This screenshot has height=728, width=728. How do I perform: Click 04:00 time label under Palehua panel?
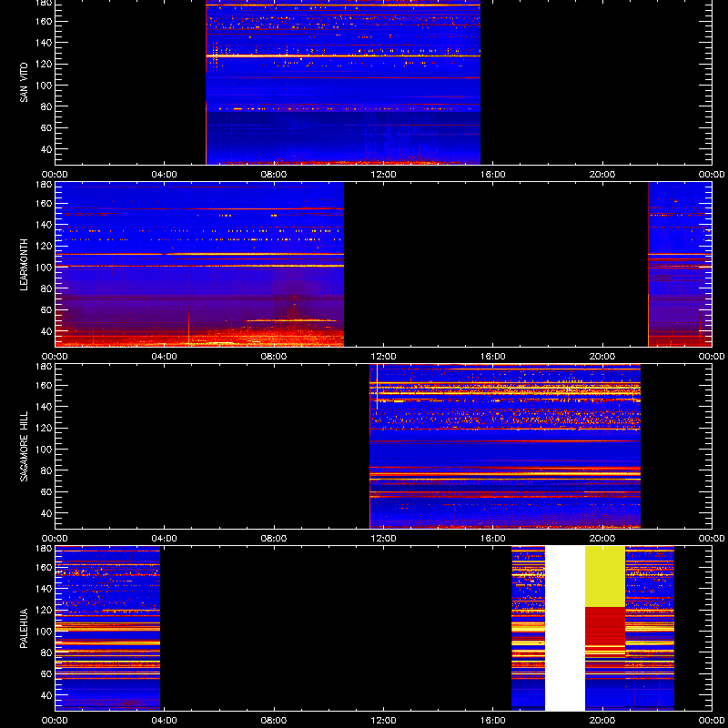[x=165, y=721]
